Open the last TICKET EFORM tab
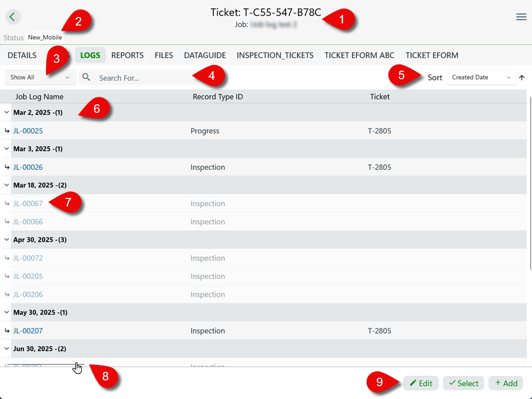 click(432, 55)
